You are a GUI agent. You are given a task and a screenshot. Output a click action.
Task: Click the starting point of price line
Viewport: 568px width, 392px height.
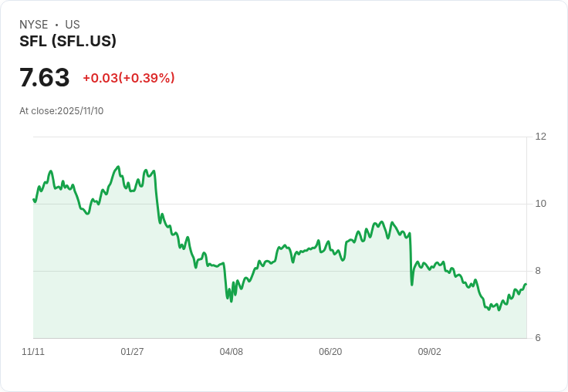pyautogui.click(x=33, y=200)
